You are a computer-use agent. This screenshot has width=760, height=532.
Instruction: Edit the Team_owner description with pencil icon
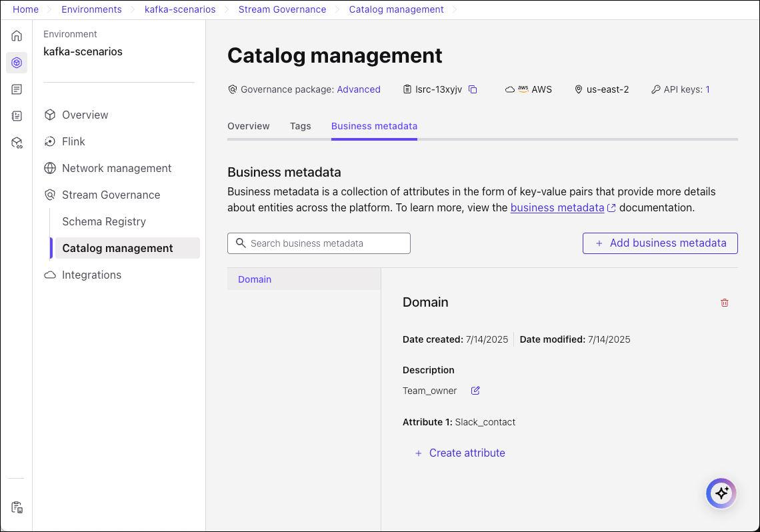pos(475,391)
